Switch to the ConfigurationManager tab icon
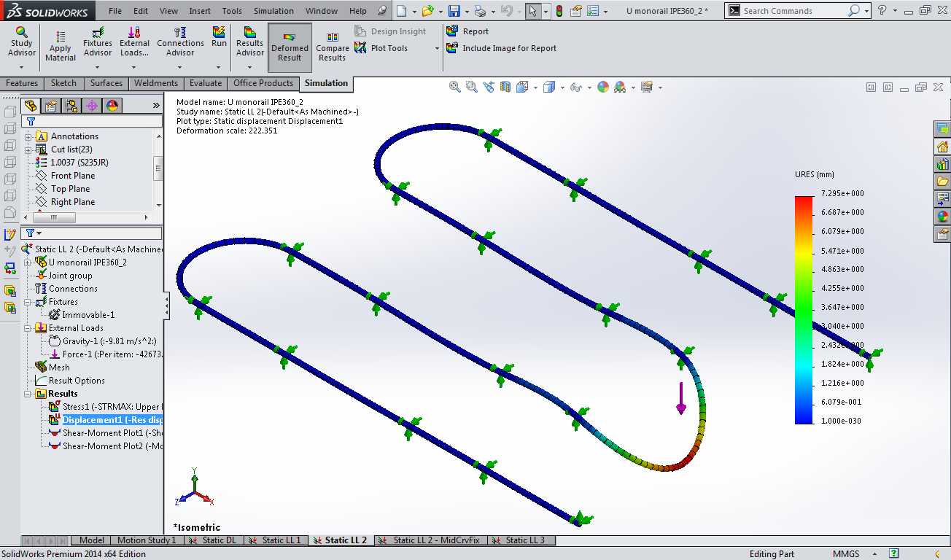This screenshot has width=951, height=560. click(71, 106)
